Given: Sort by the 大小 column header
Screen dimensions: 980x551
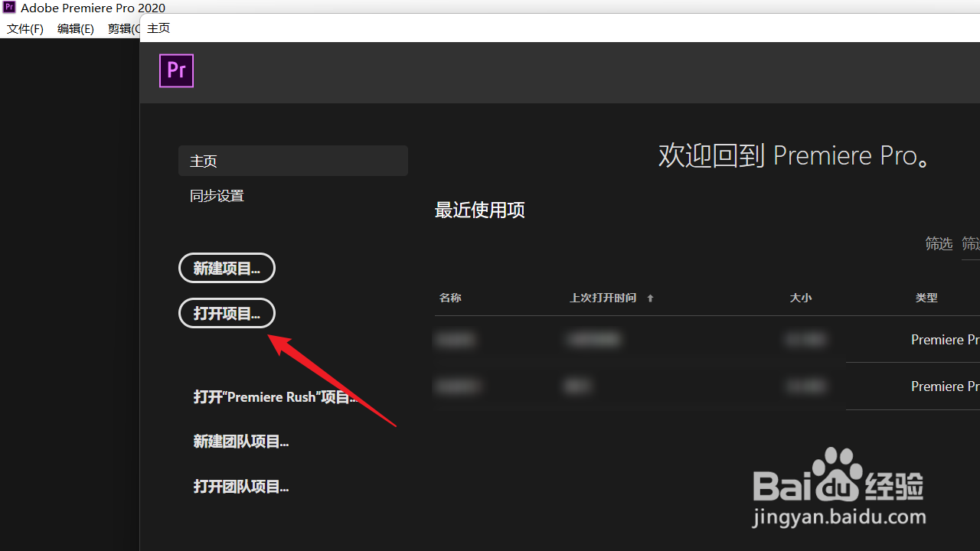Looking at the screenshot, I should click(x=801, y=298).
